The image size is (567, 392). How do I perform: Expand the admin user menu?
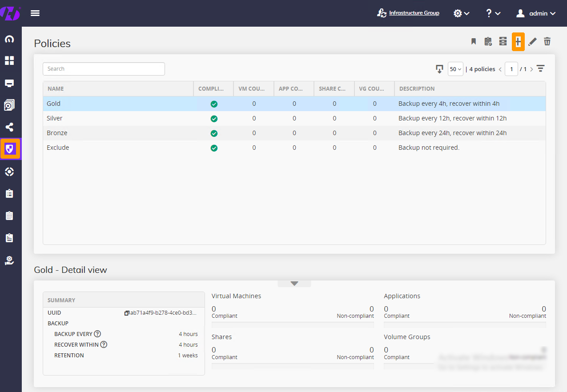tap(536, 13)
